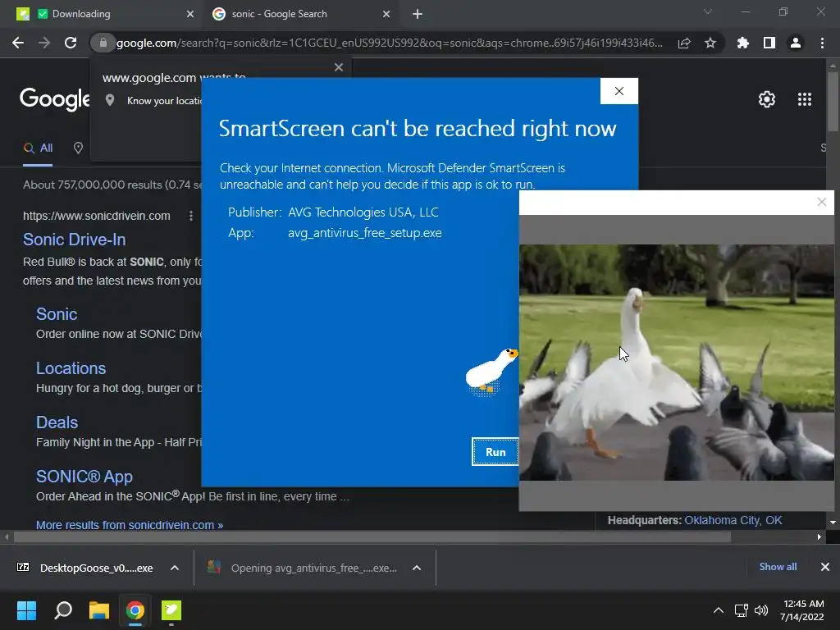Go back using browser back arrow
The width and height of the screenshot is (840, 630).
coord(18,43)
